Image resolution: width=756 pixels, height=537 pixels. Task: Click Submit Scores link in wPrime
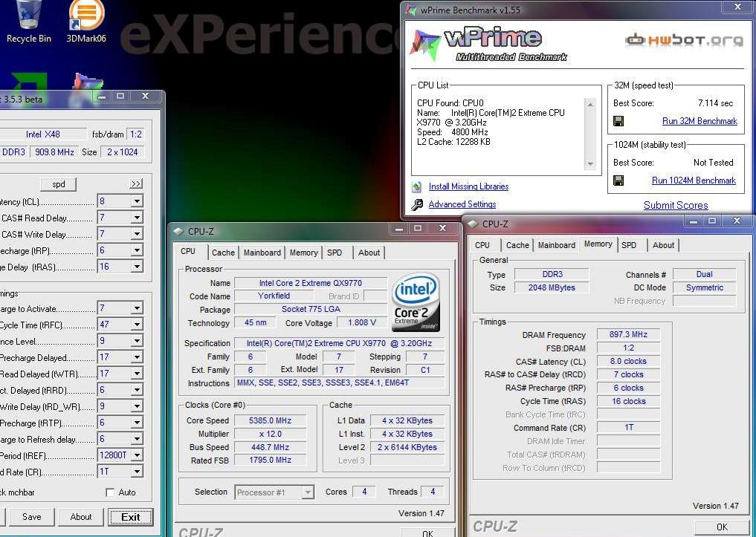pyautogui.click(x=676, y=205)
